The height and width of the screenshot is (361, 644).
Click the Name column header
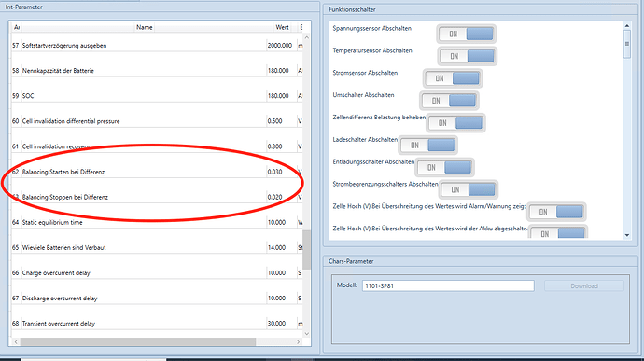click(x=144, y=27)
